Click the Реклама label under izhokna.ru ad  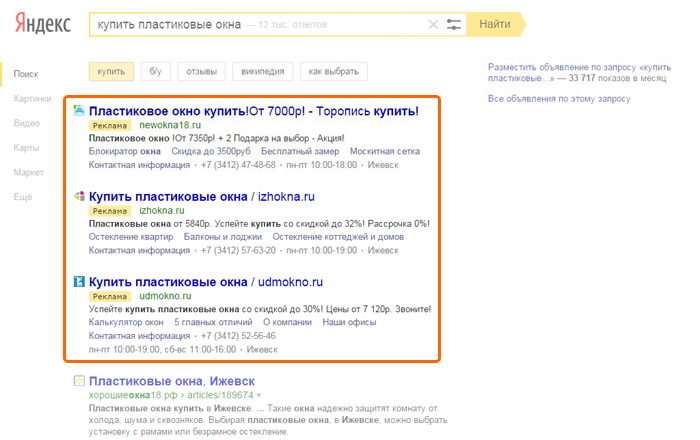[x=110, y=211]
